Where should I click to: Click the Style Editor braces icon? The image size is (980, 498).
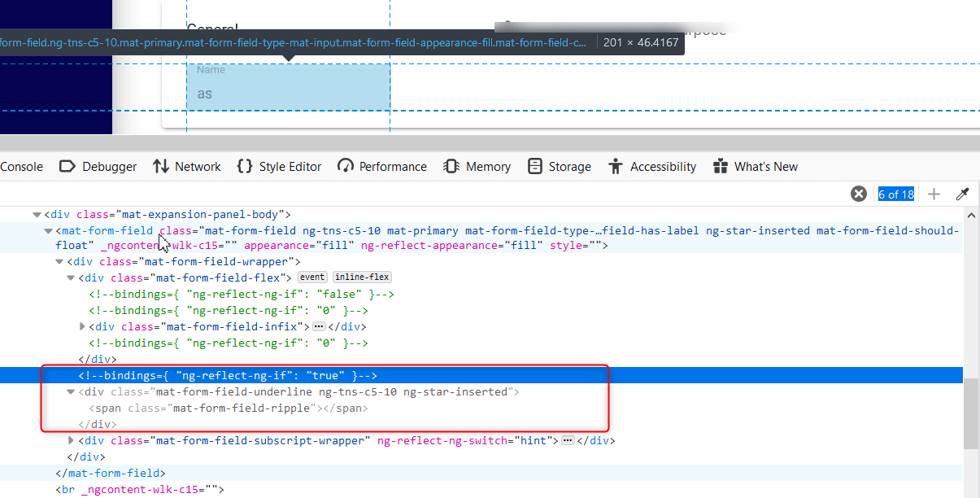point(246,166)
